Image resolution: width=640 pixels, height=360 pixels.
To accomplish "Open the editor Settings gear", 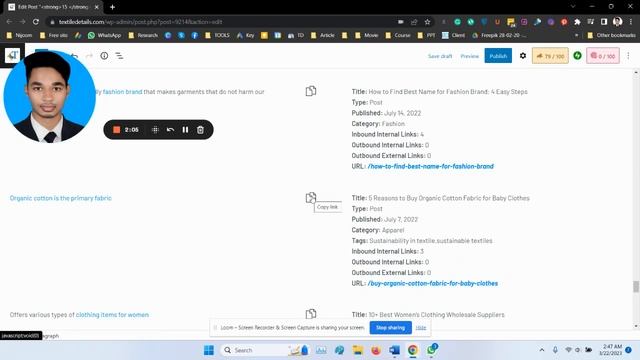I will (x=523, y=56).
